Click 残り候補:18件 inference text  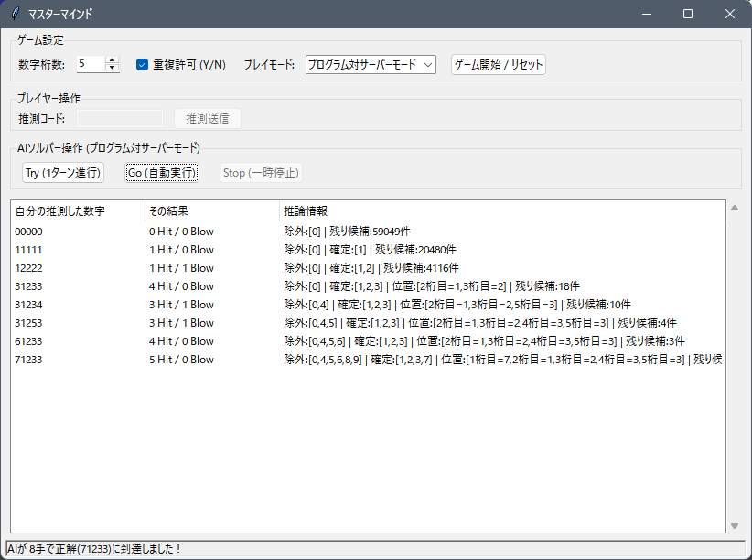click(547, 286)
